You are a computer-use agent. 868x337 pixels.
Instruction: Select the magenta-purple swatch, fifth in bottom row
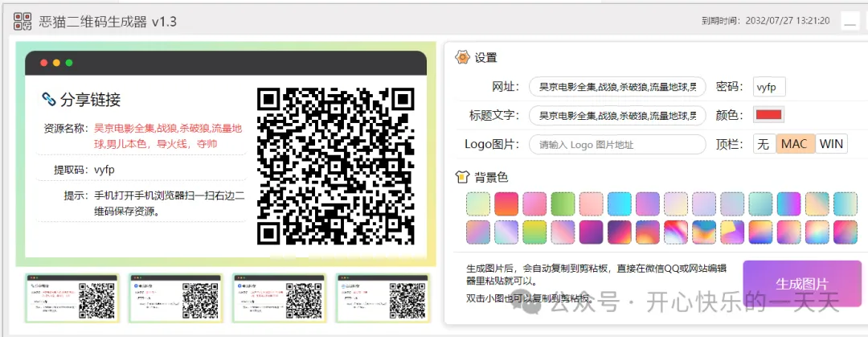[x=592, y=232]
